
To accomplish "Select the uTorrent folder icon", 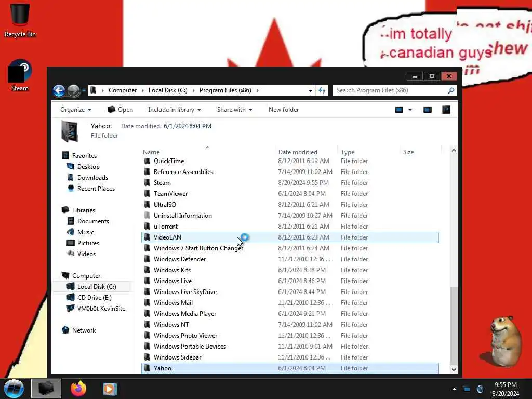I will click(147, 227).
